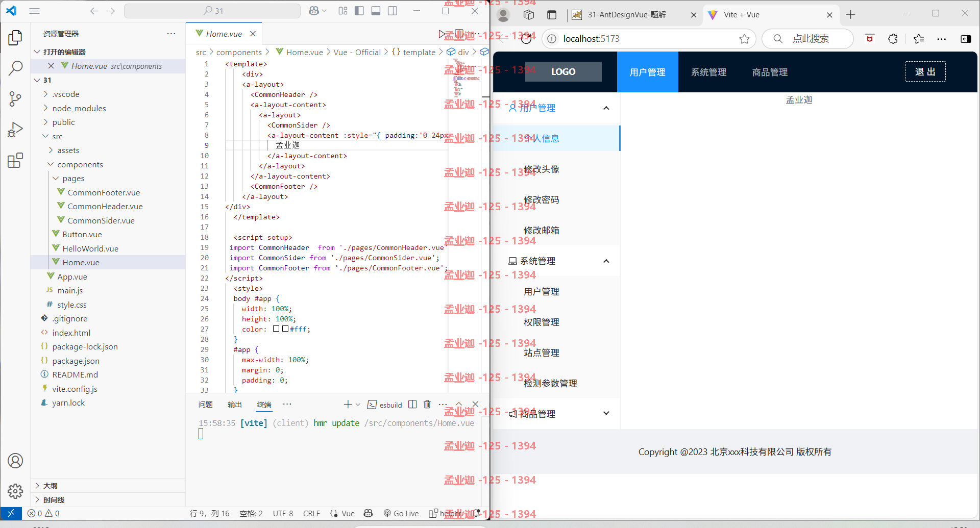Screen dimensions: 980x528
Task: Toggle the primary side bar layout icon
Action: [x=359, y=11]
